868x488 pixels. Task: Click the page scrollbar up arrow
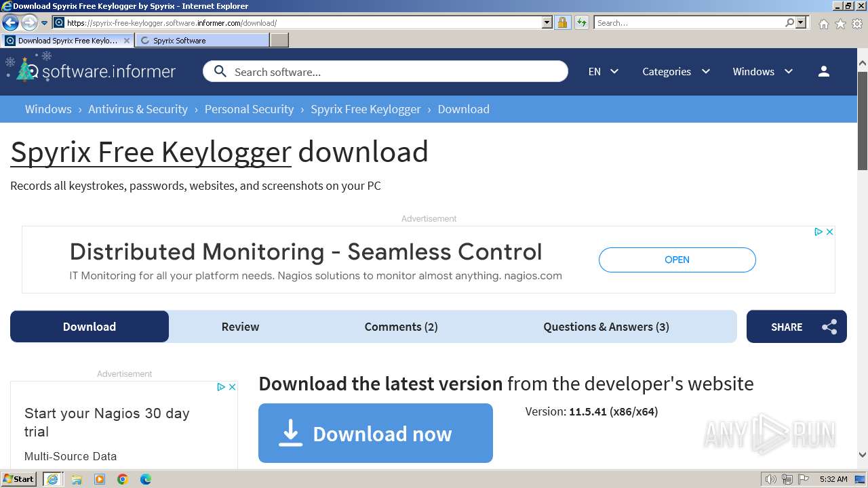tap(863, 64)
